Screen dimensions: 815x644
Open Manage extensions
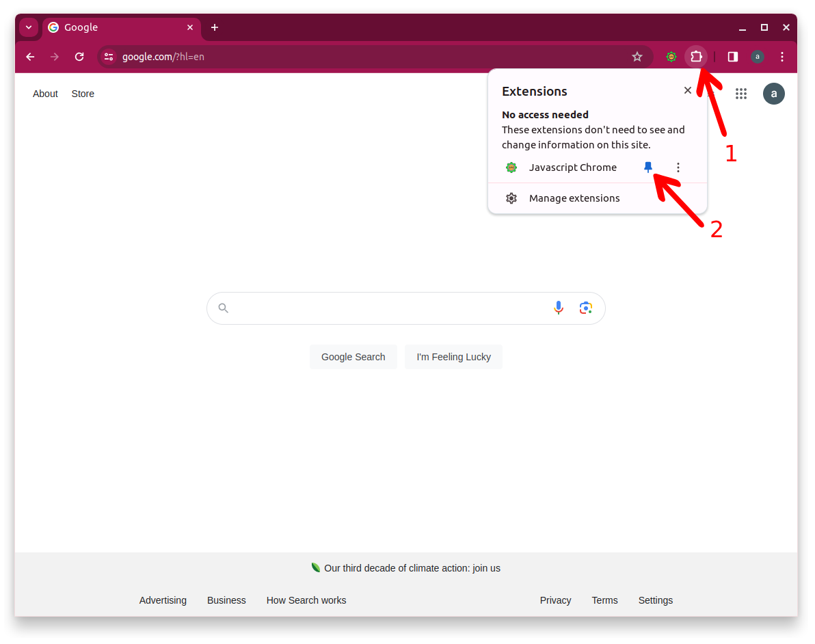tap(598, 198)
